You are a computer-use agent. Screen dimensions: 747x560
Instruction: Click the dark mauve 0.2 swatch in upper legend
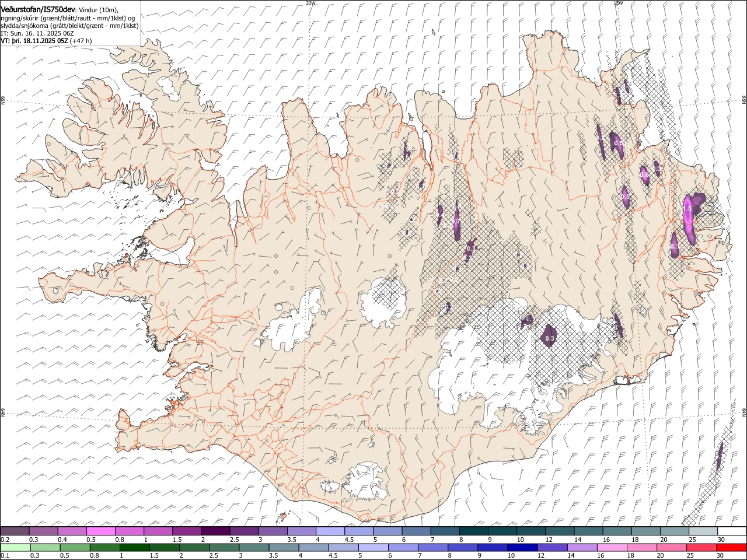click(x=15, y=531)
